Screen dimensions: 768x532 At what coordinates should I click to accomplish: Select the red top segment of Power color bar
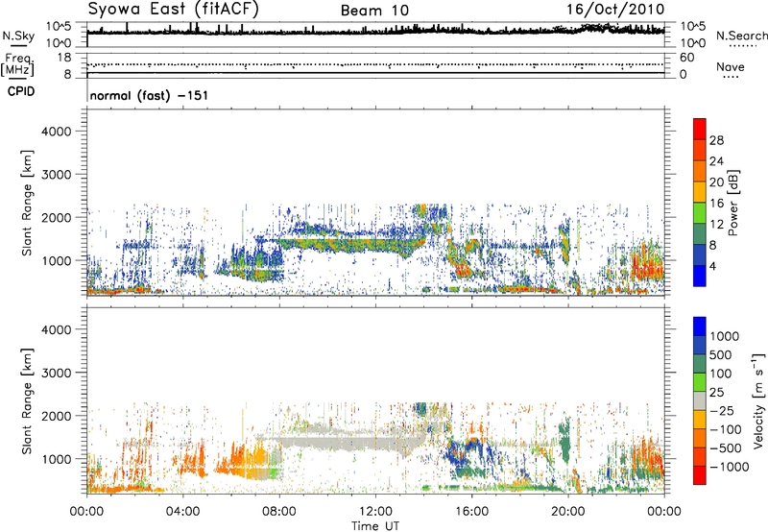point(700,129)
